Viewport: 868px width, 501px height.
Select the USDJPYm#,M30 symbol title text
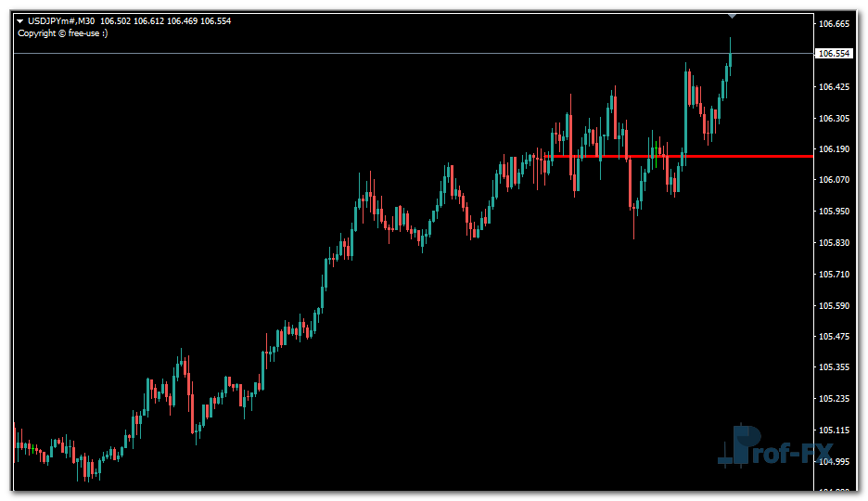[x=61, y=21]
